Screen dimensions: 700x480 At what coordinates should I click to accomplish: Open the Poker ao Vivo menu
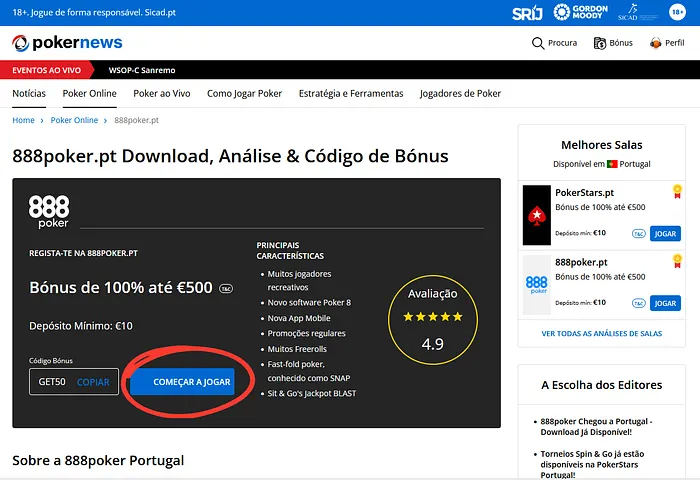coord(162,93)
